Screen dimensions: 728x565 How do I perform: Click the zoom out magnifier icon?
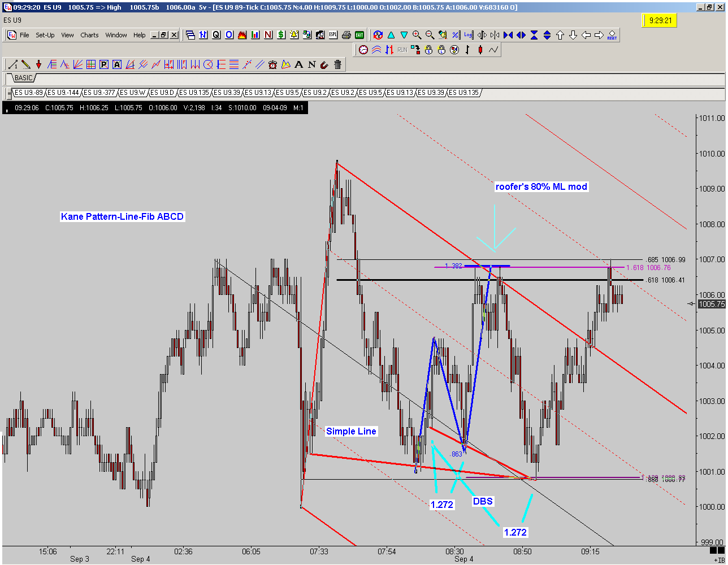(x=430, y=35)
